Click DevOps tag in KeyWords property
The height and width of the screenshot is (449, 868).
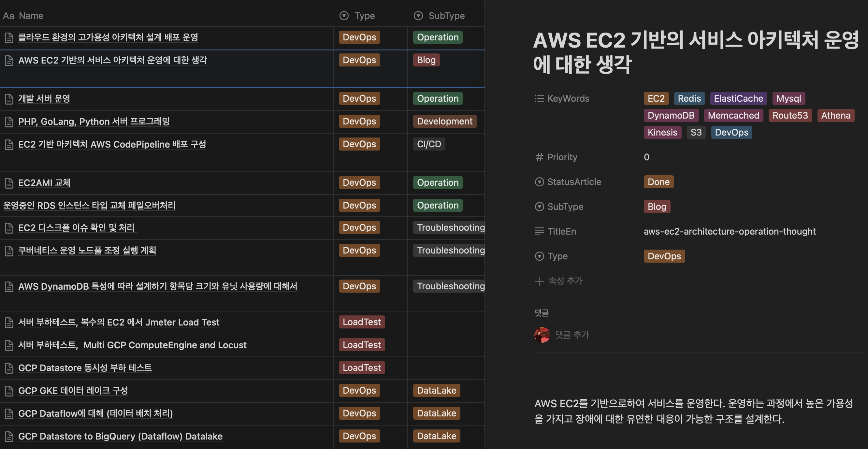731,133
